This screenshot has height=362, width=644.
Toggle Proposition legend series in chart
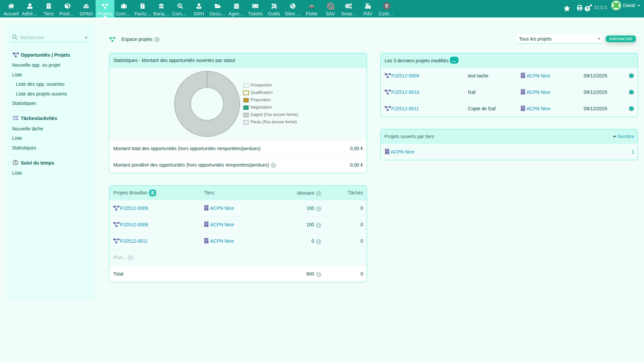[x=260, y=100]
